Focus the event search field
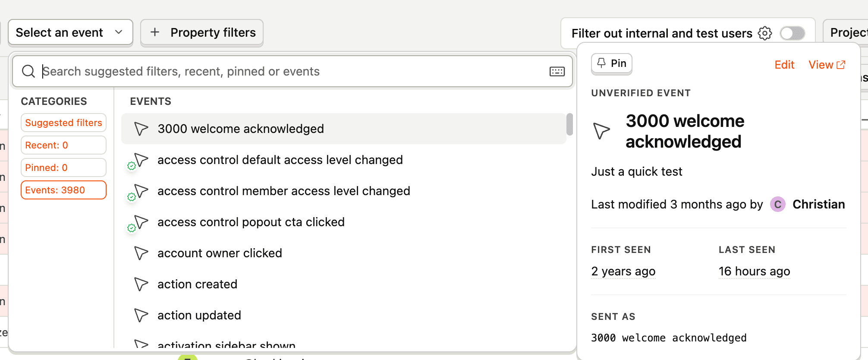868x360 pixels. [292, 71]
